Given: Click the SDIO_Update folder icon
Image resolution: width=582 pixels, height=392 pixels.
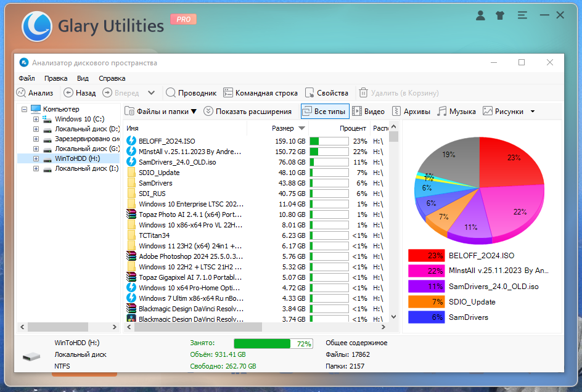Looking at the screenshot, I should 131,172.
